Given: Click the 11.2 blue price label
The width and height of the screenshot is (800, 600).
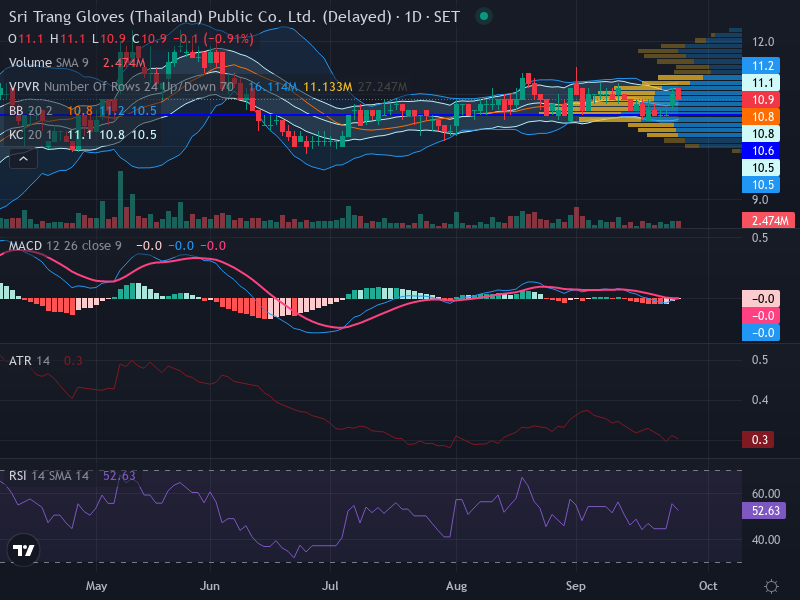Looking at the screenshot, I should pyautogui.click(x=761, y=65).
